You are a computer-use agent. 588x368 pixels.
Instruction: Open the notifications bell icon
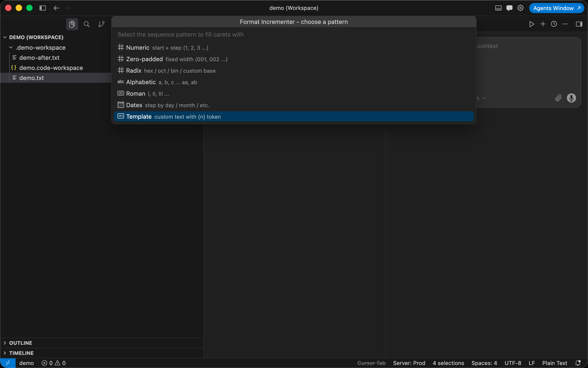(x=578, y=363)
